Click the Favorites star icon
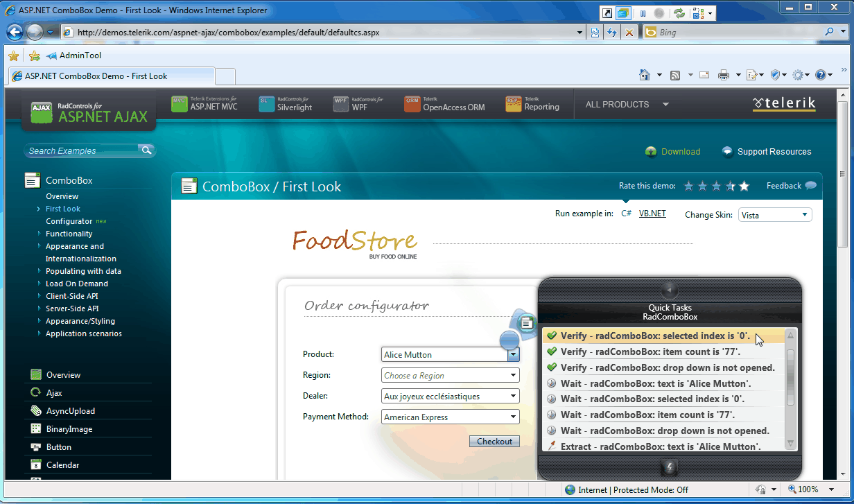854x504 pixels. (13, 55)
